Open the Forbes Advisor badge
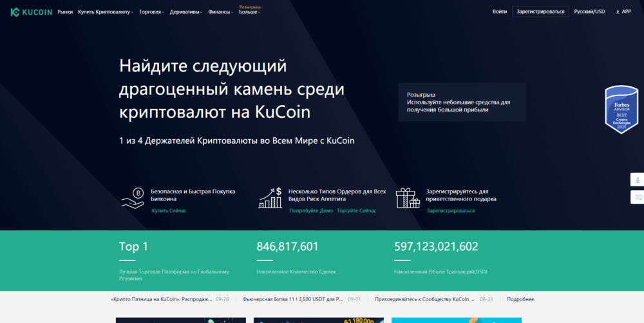Image resolution: width=644 pixels, height=323 pixels. [621, 110]
